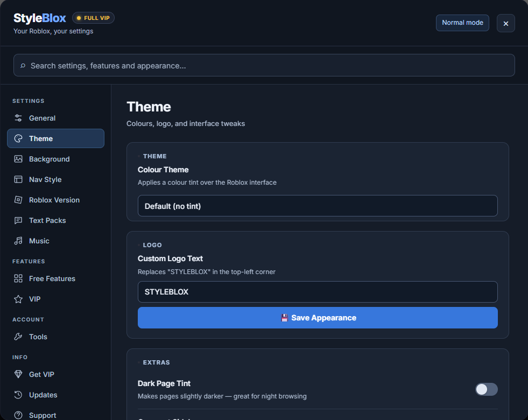
Task: Click the Music note icon
Action: 18,241
